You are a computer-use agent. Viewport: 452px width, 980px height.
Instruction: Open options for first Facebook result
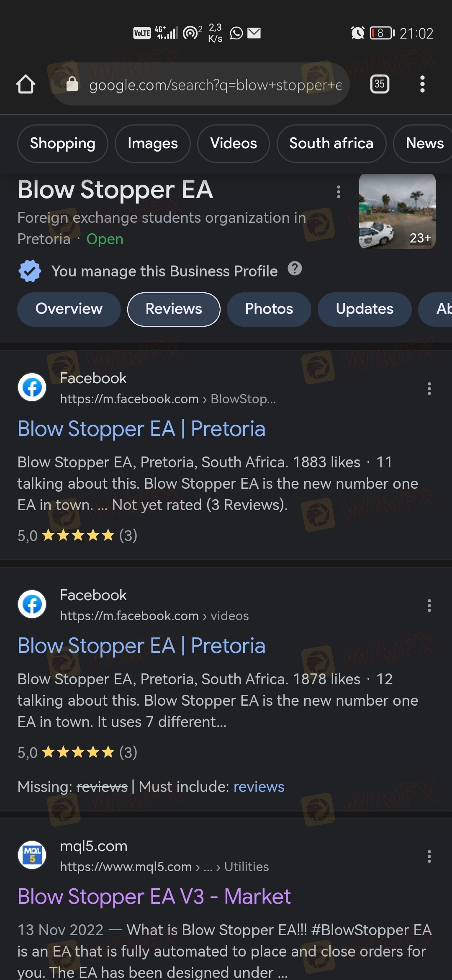click(x=429, y=389)
